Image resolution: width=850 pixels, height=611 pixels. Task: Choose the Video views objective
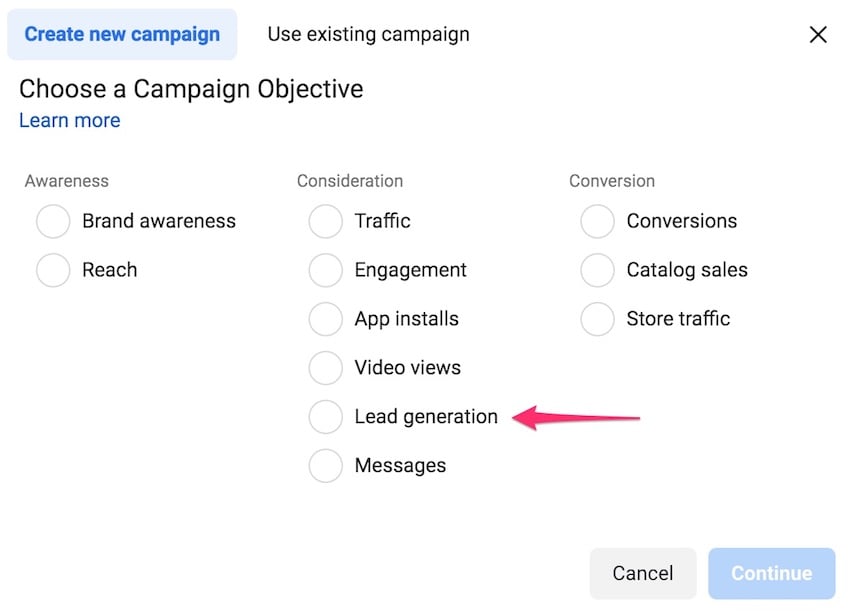(325, 368)
